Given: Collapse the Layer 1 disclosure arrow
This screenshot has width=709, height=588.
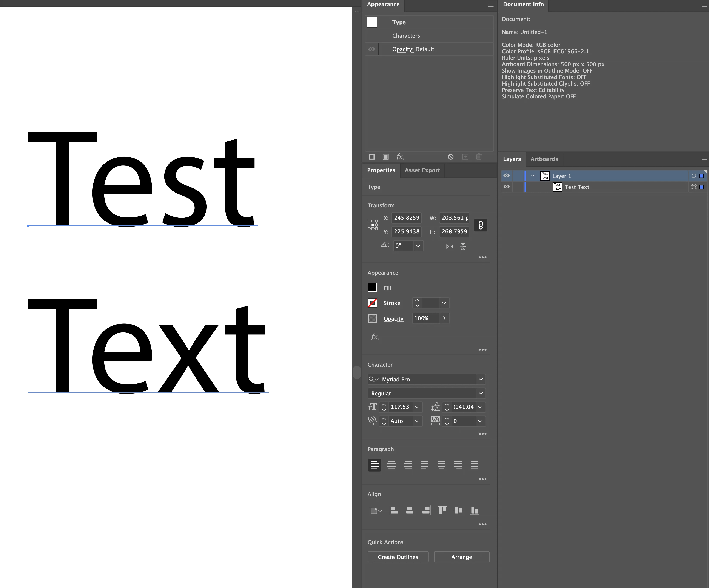Looking at the screenshot, I should (533, 175).
